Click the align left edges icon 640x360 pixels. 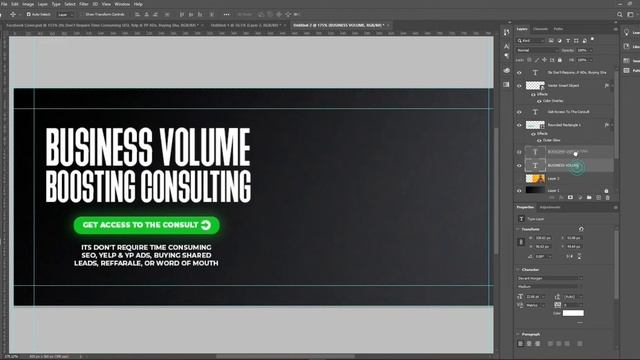[138, 14]
